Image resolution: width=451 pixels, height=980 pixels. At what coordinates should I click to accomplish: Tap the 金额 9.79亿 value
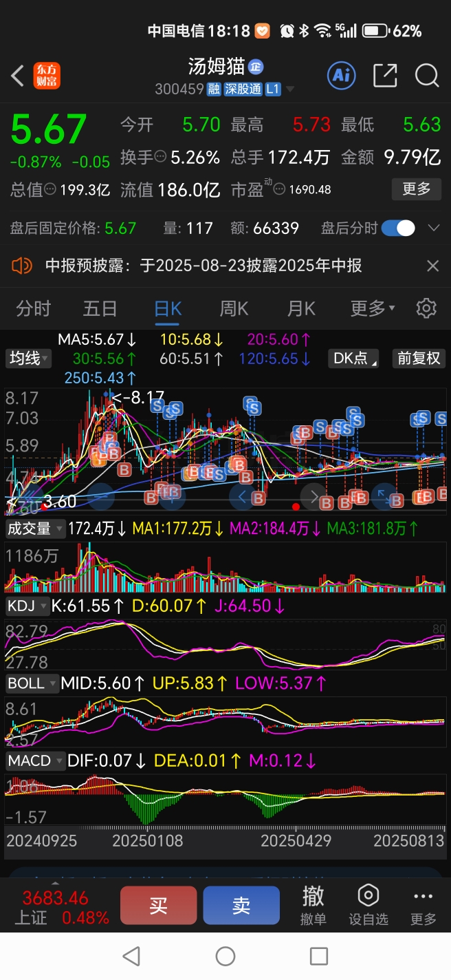coord(412,158)
